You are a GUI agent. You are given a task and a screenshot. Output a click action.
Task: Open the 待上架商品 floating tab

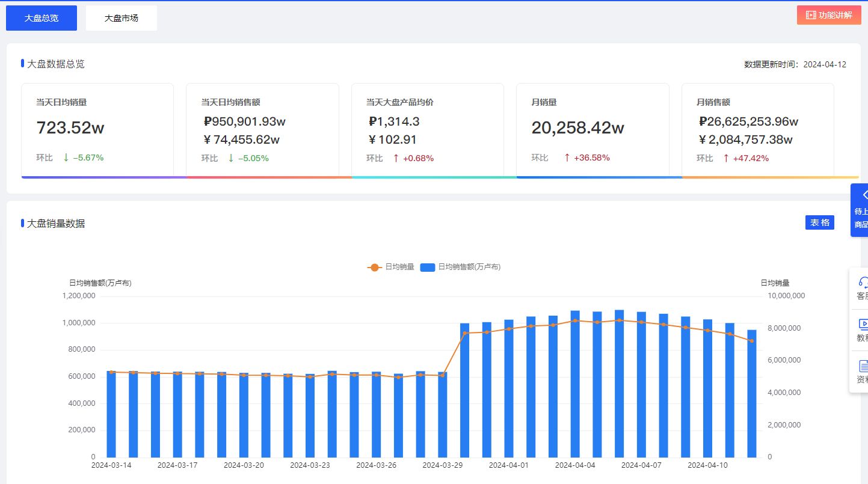point(860,210)
